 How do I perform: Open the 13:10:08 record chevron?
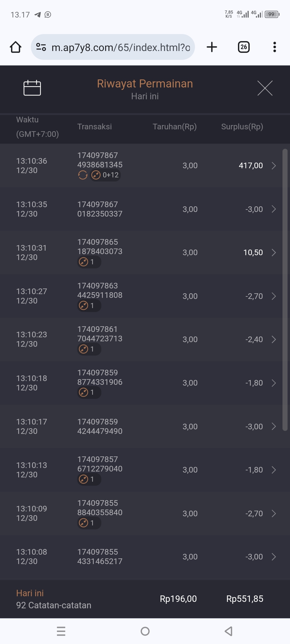pyautogui.click(x=274, y=557)
